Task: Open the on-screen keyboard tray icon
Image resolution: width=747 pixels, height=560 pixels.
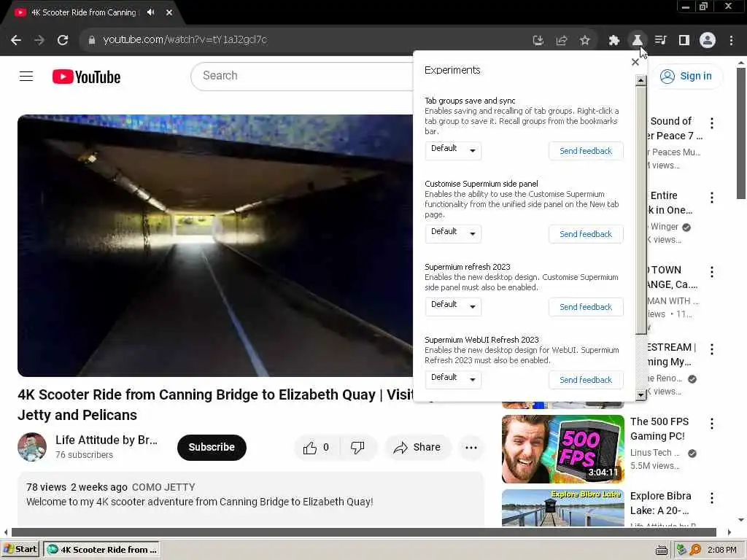Action: 661,551
